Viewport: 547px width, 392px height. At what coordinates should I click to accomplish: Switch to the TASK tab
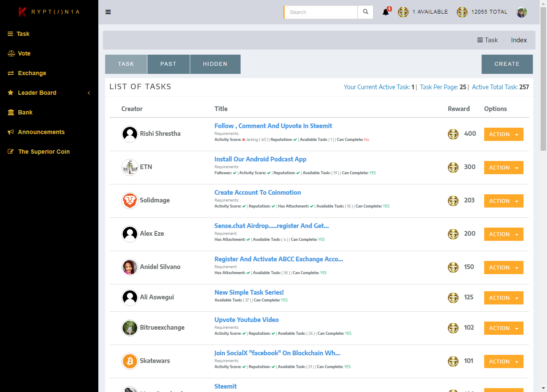click(126, 64)
